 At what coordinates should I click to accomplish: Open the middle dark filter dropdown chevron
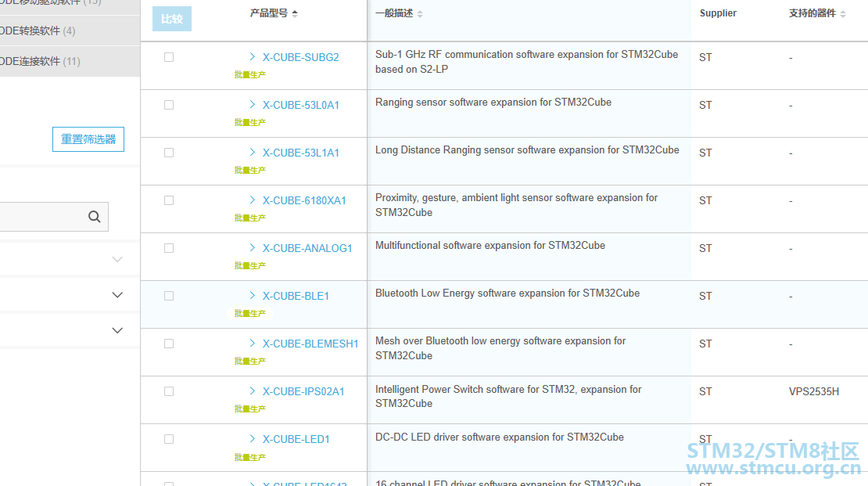tap(117, 295)
